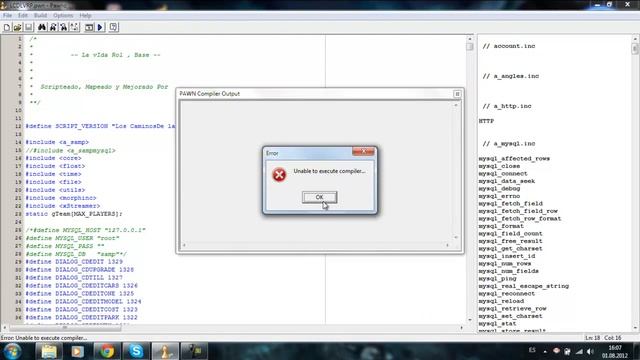Create a new file from the toolbar
Viewport: 640px width, 360px height.
click(7, 27)
